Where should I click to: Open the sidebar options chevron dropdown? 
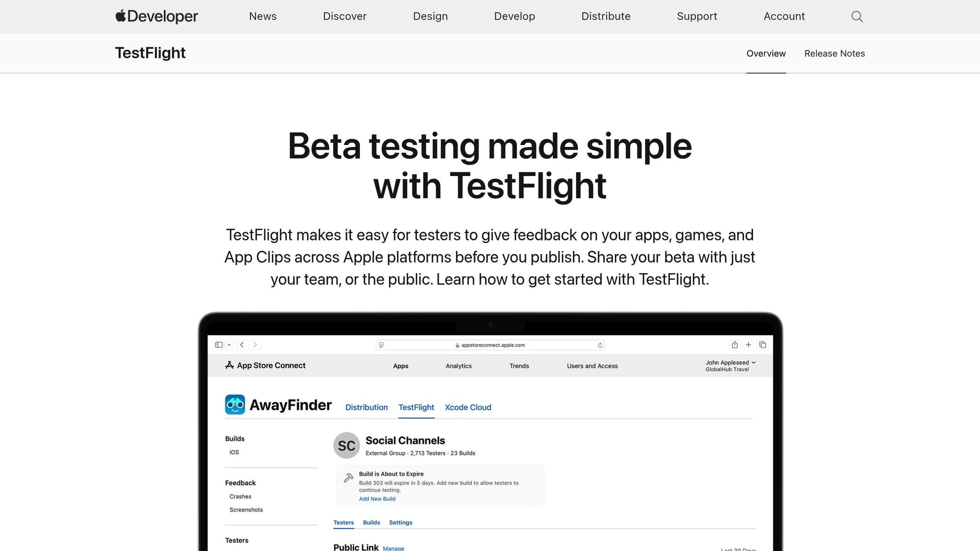pos(229,345)
